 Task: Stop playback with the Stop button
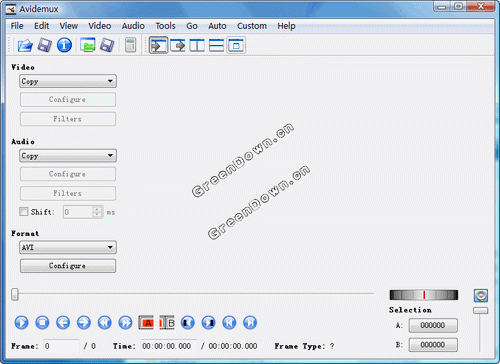click(x=42, y=323)
